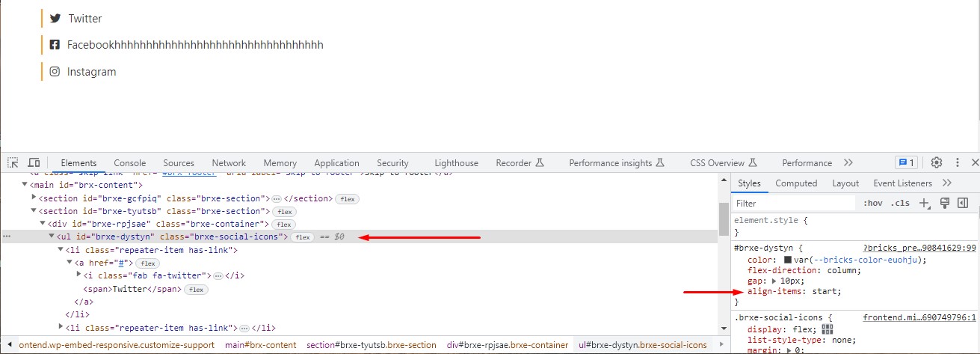Toggle flex badge on the Twitter span

(x=196, y=290)
